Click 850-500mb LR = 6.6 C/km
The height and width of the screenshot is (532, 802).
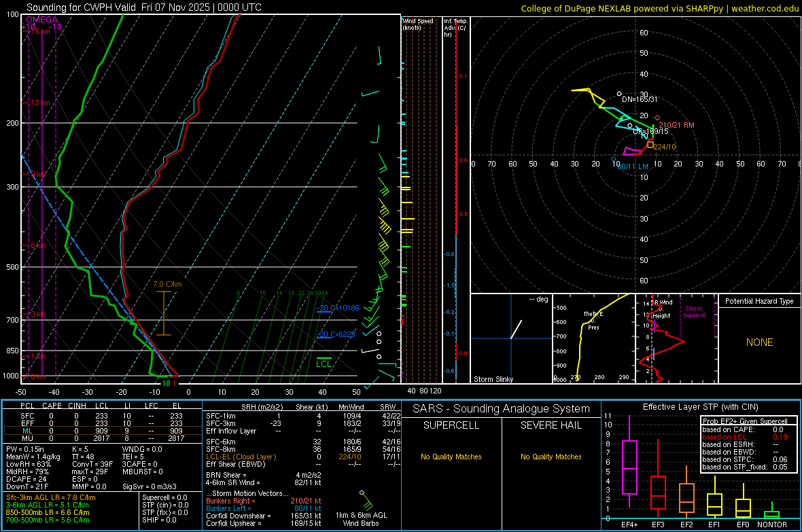coord(48,512)
